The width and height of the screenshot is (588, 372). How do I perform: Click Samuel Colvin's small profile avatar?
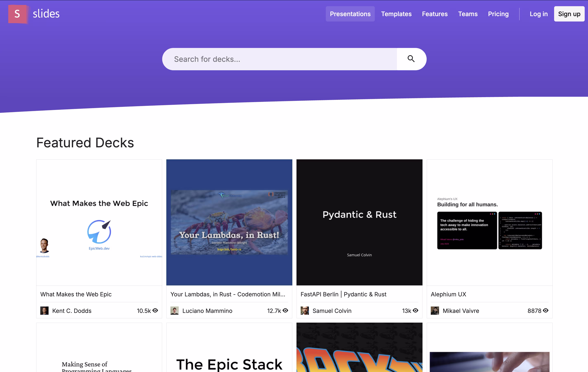tap(305, 311)
